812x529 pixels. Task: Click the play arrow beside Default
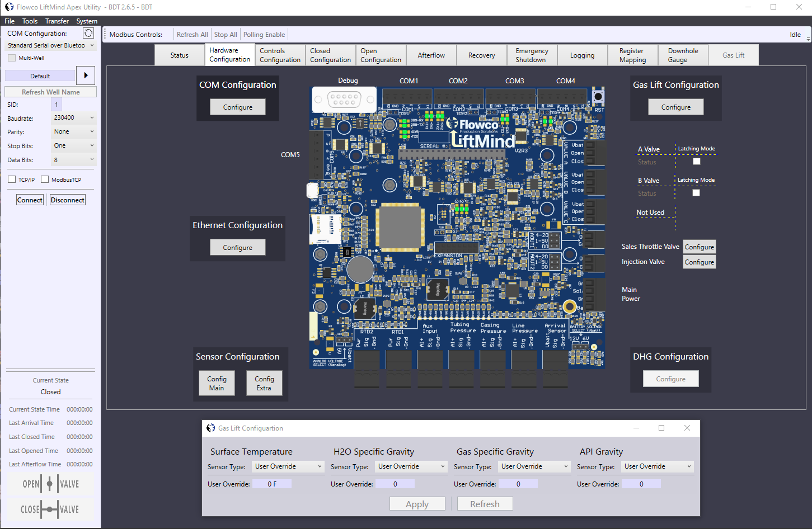click(x=86, y=75)
